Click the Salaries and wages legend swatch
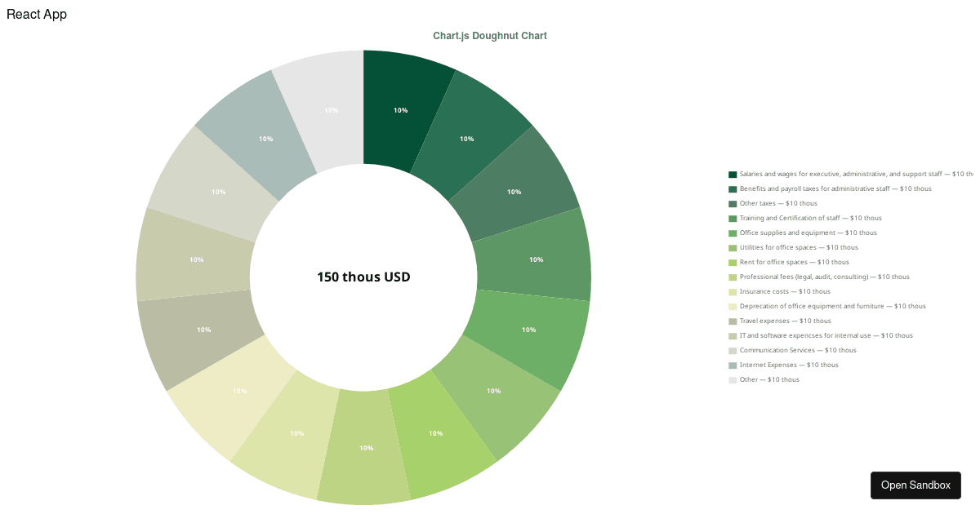This screenshot has width=980, height=514. pyautogui.click(x=732, y=174)
